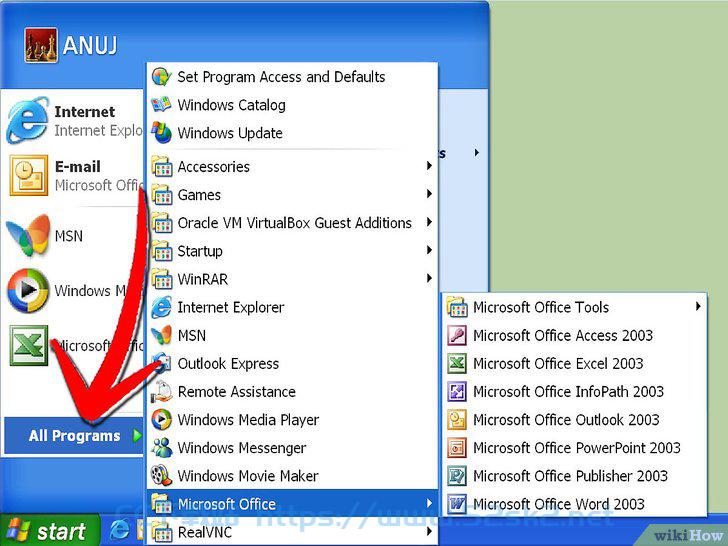The width and height of the screenshot is (728, 546).
Task: Click the Internet Explorer icon in programs list
Action: click(x=162, y=307)
